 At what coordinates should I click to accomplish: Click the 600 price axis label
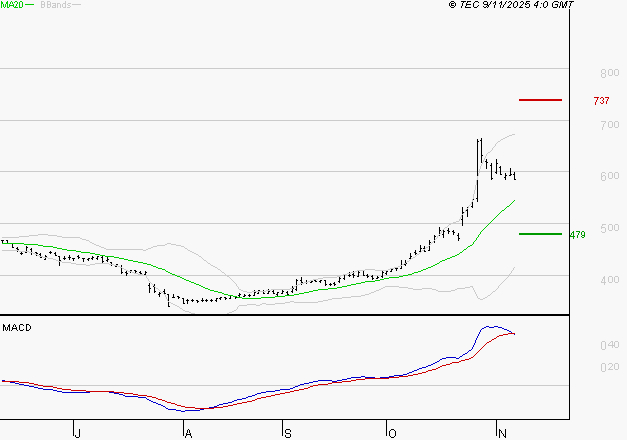609,176
